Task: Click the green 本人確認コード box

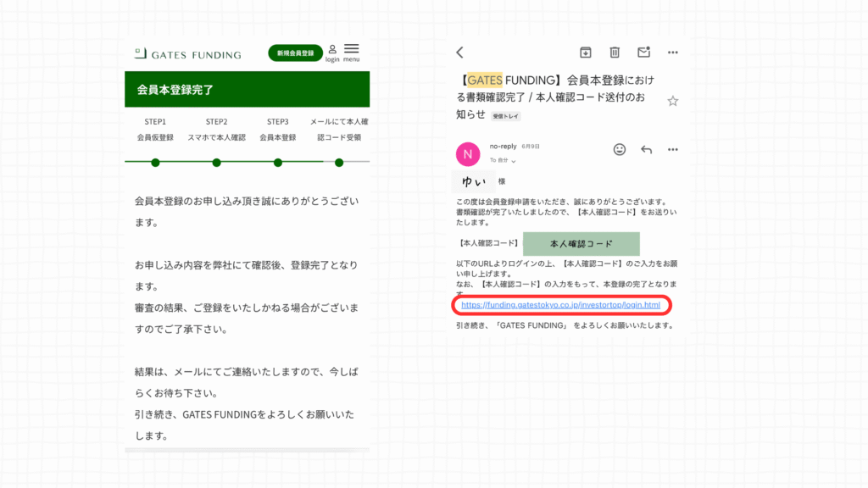Action: coord(581,243)
